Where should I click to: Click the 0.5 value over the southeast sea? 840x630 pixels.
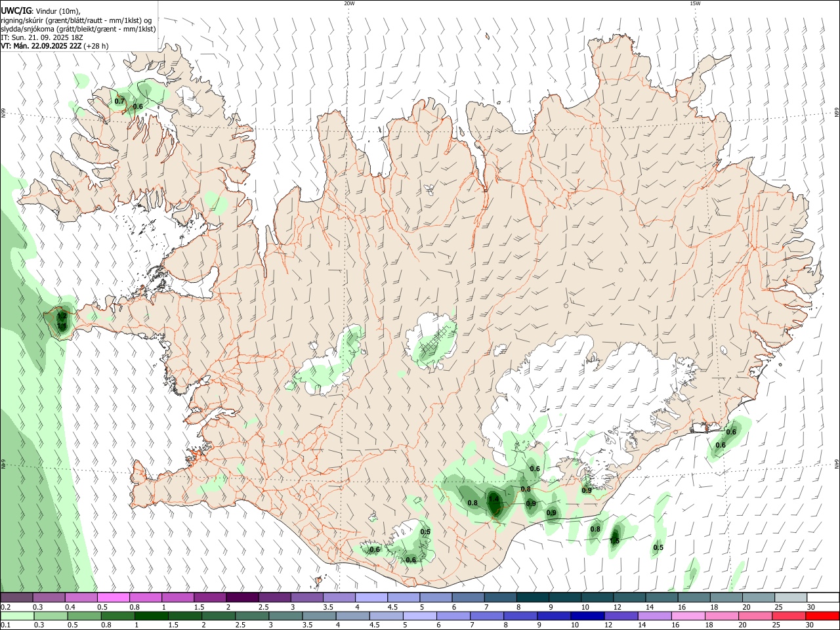click(x=658, y=547)
